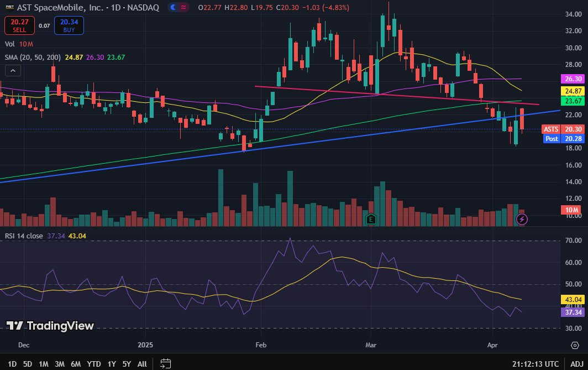588x370 pixels.
Task: Click the pink wave indicator icon in header
Action: pos(183,7)
